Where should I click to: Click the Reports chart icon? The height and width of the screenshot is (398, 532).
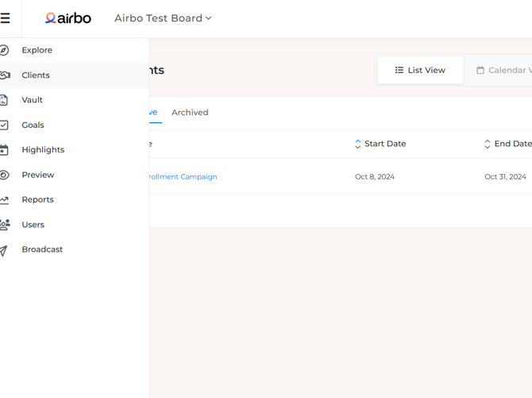4,200
